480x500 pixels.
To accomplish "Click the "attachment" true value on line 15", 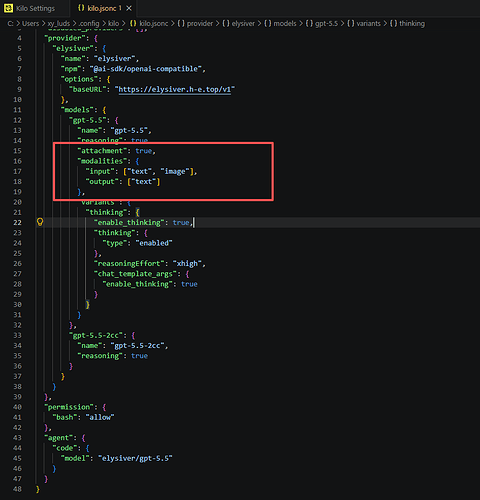I will coord(144,151).
